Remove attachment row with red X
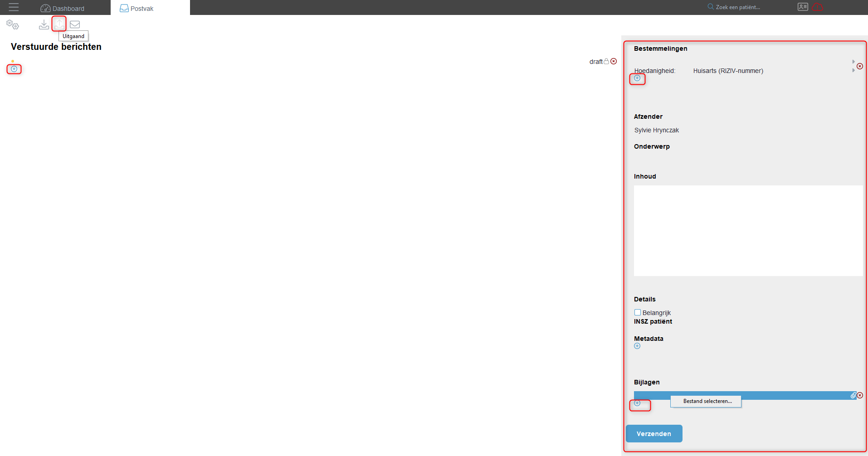The width and height of the screenshot is (868, 456). (860, 395)
